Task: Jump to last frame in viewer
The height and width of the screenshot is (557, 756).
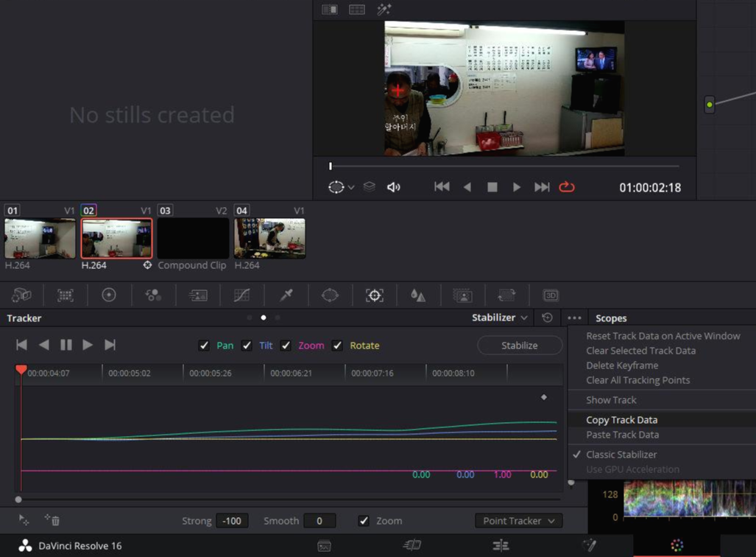Action: pyautogui.click(x=542, y=187)
